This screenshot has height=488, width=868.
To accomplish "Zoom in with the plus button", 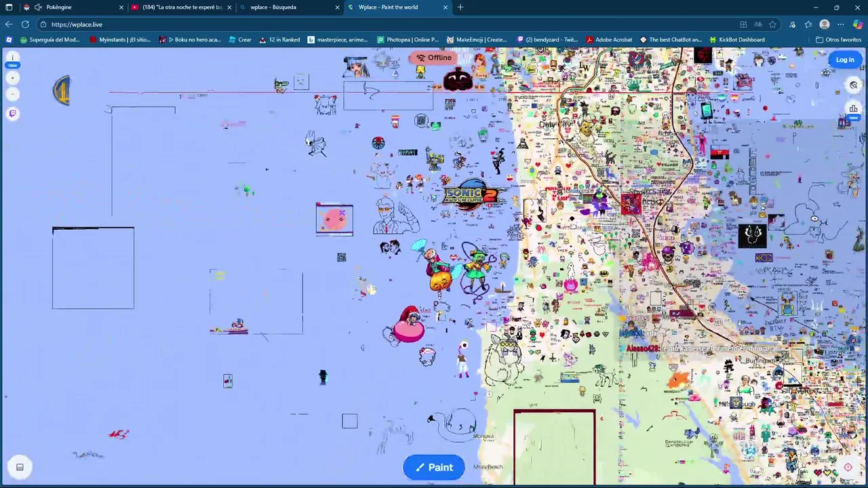I will coord(12,78).
